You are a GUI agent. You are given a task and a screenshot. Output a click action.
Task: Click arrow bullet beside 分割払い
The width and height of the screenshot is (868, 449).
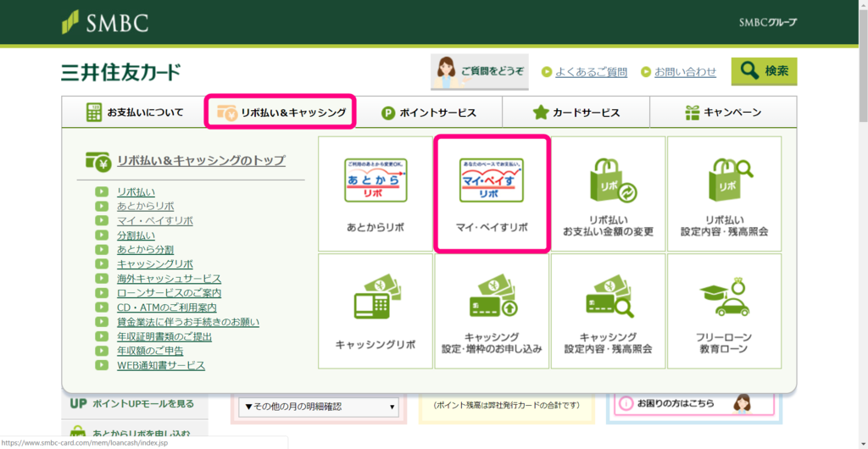point(102,235)
